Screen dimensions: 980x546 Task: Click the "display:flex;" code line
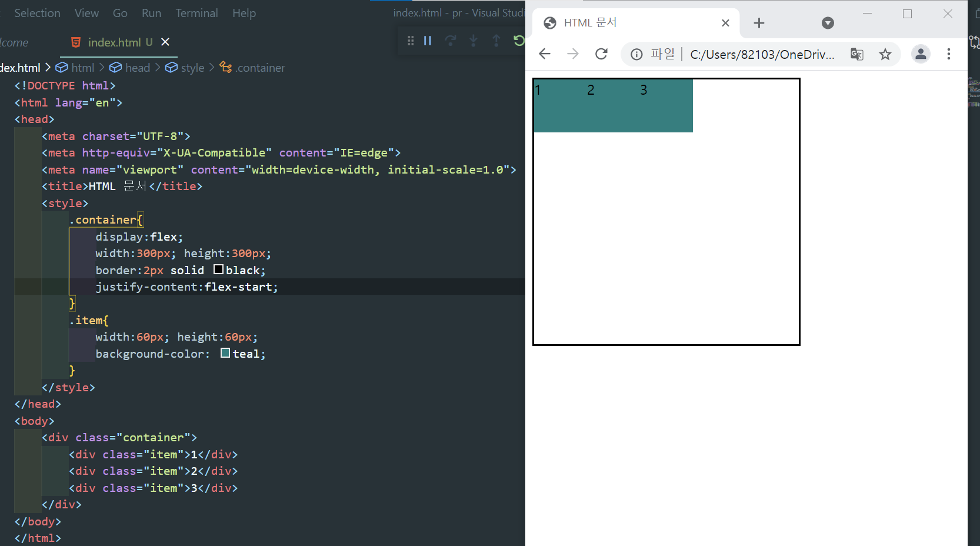pyautogui.click(x=139, y=237)
